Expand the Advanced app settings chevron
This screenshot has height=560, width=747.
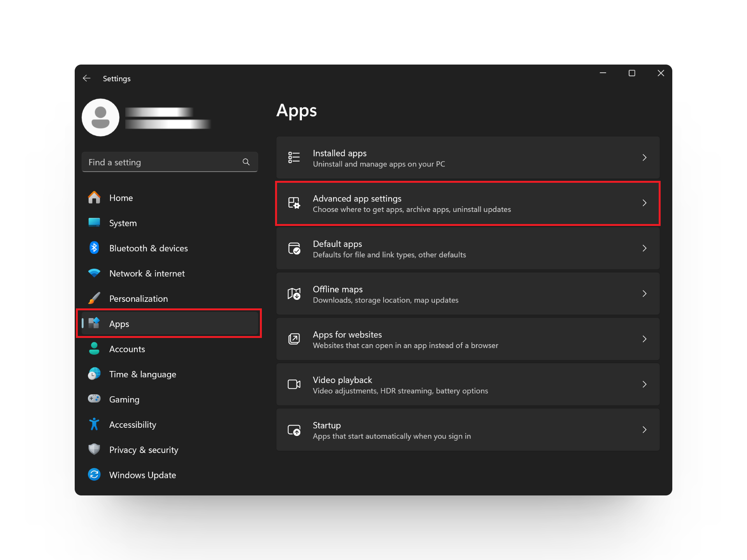[x=644, y=203]
